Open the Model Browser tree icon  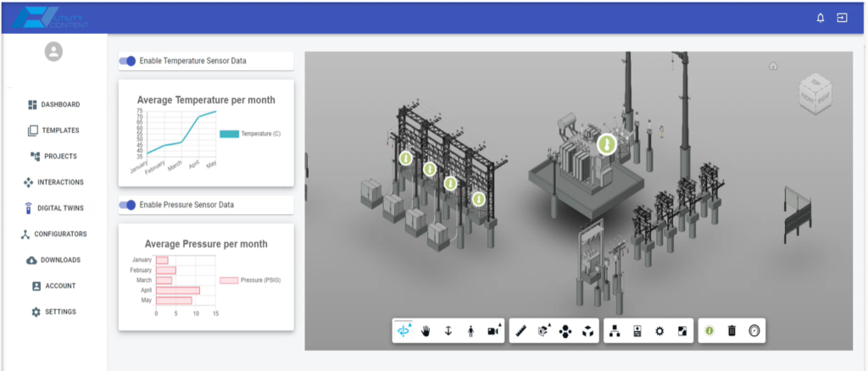pos(615,331)
